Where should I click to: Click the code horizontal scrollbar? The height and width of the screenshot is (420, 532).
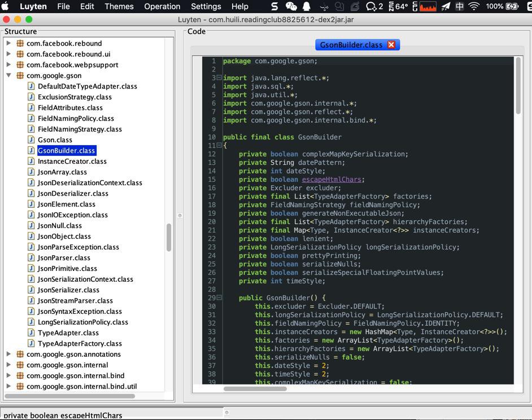coord(255,388)
